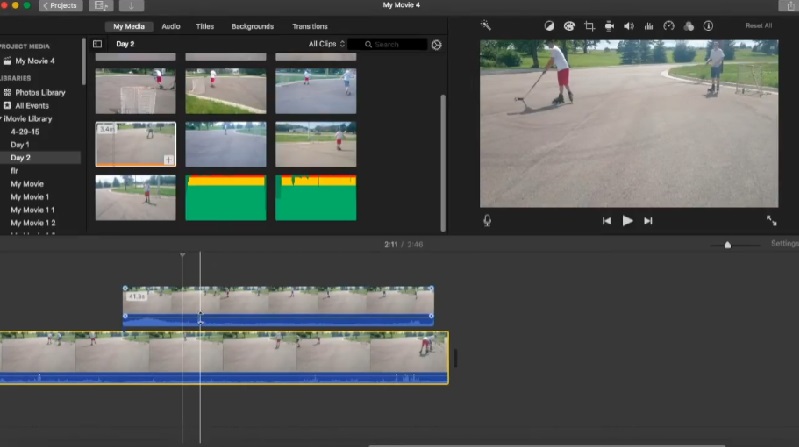
Task: Click the media Search field
Action: pyautogui.click(x=387, y=44)
